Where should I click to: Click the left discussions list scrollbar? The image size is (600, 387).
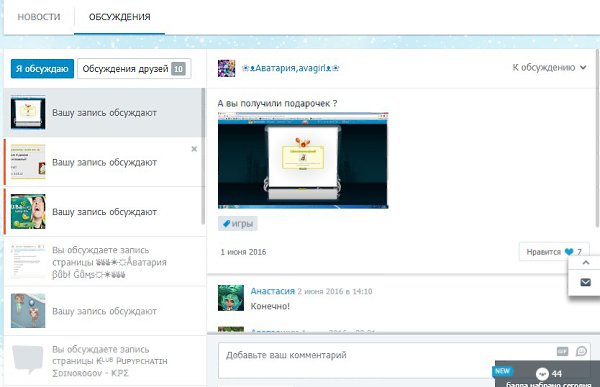point(203,156)
